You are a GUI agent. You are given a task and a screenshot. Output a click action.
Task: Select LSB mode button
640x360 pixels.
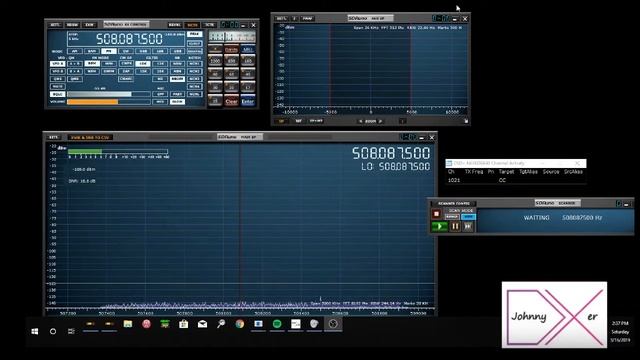(x=160, y=51)
